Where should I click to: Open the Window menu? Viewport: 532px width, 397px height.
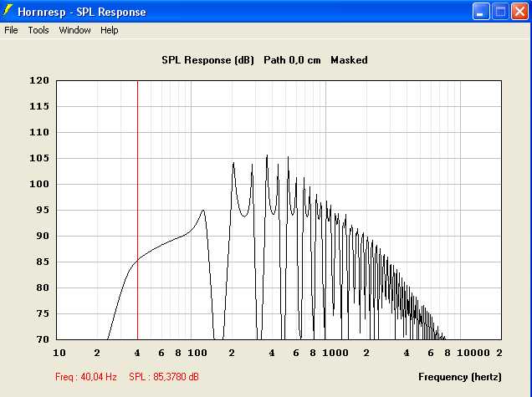point(74,30)
